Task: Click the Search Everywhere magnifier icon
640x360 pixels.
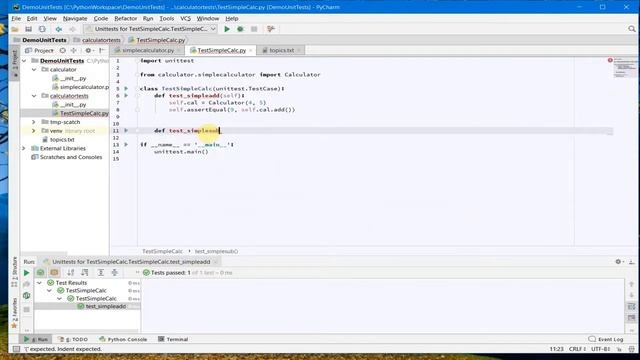Action: click(632, 29)
